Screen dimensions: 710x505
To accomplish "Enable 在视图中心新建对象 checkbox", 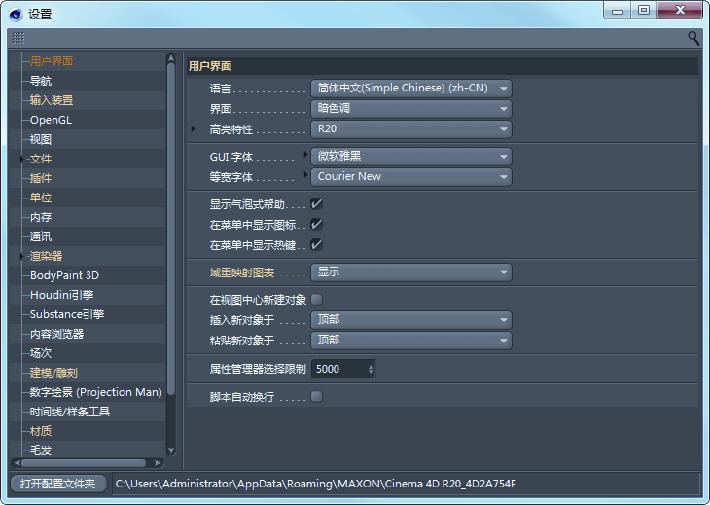I will click(x=316, y=299).
